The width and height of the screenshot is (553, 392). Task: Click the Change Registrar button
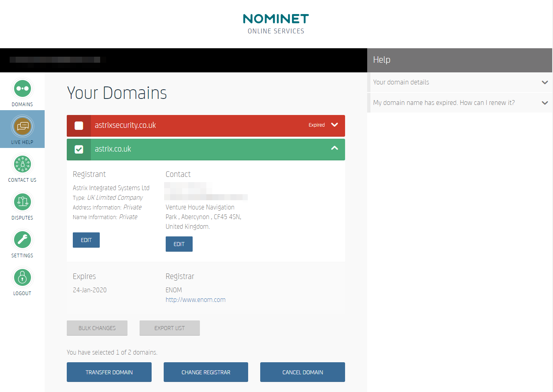pyautogui.click(x=206, y=372)
